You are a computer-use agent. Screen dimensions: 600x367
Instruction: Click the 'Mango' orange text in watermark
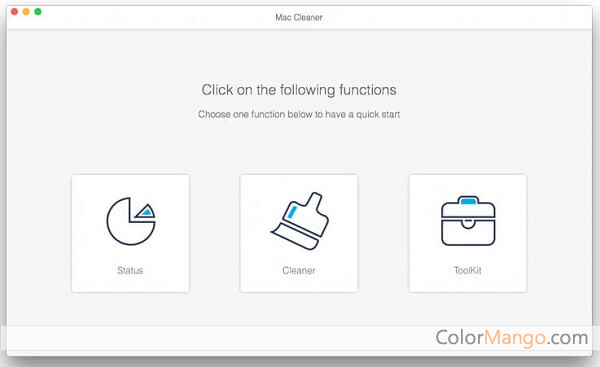[x=515, y=338]
